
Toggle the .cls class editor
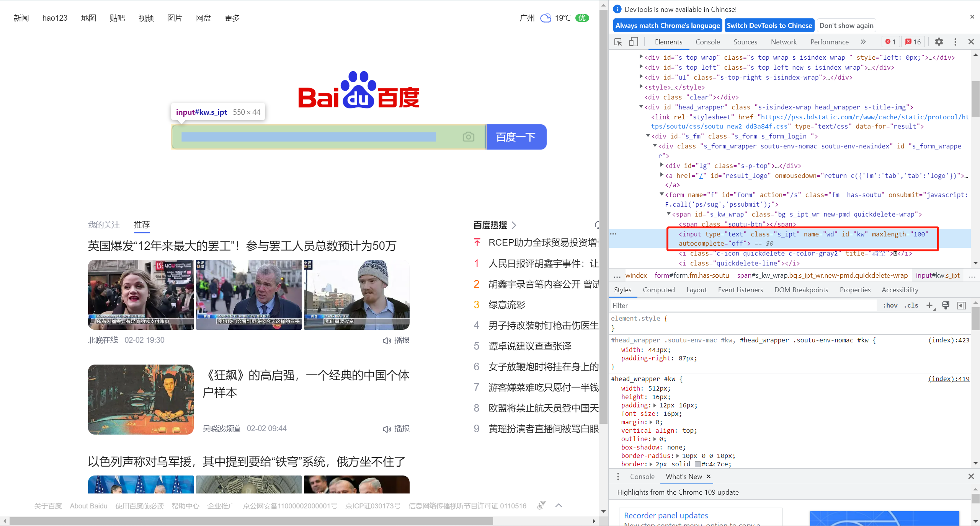(x=911, y=305)
